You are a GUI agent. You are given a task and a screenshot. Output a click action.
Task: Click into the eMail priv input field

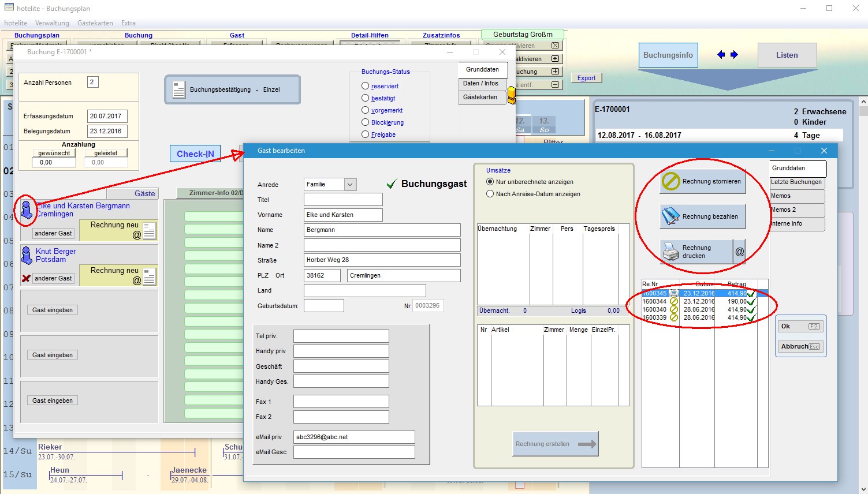tap(353, 437)
